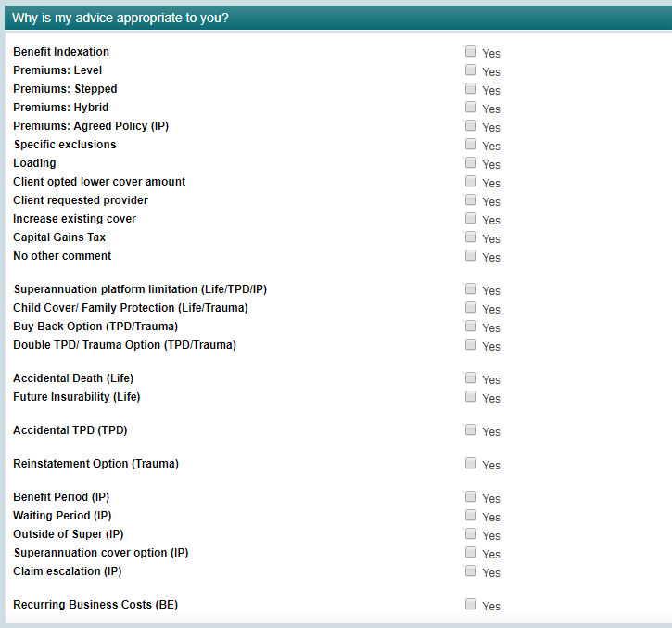The height and width of the screenshot is (628, 672).
Task: Tick the Capital Gains Tax checkbox
Action: pos(471,237)
